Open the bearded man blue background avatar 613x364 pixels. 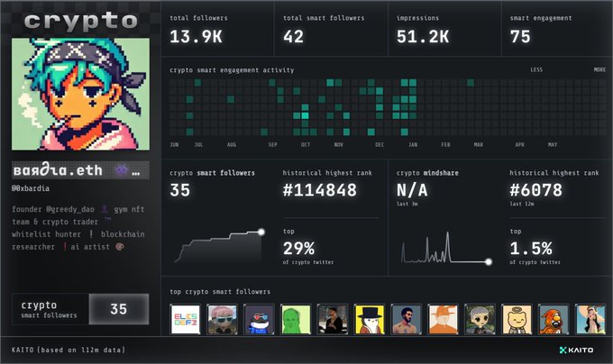point(407,320)
